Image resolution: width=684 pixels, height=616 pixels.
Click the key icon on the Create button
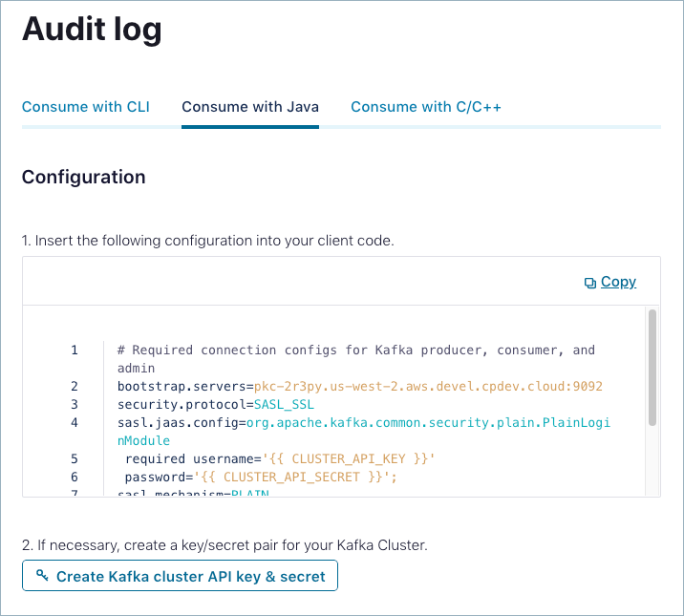click(41, 576)
